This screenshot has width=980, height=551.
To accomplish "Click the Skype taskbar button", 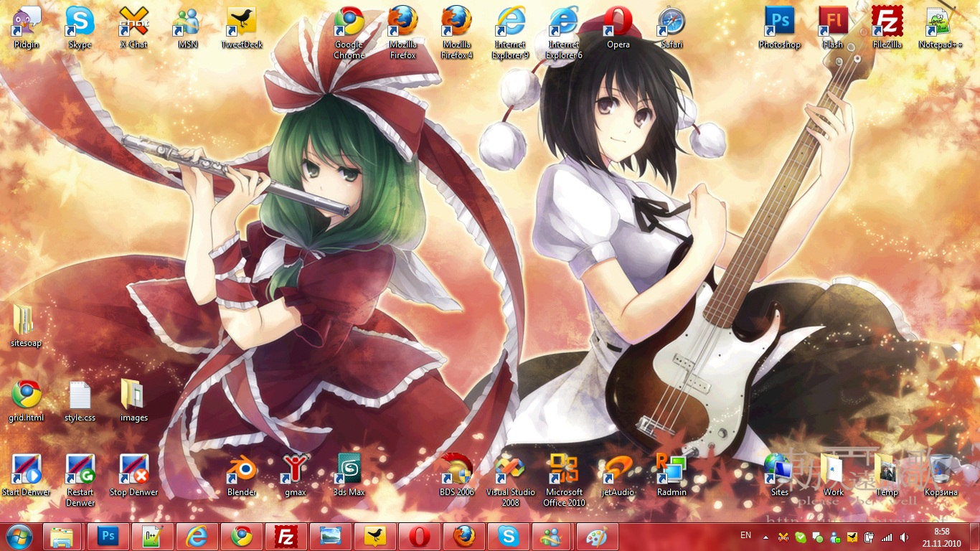I will (x=509, y=537).
